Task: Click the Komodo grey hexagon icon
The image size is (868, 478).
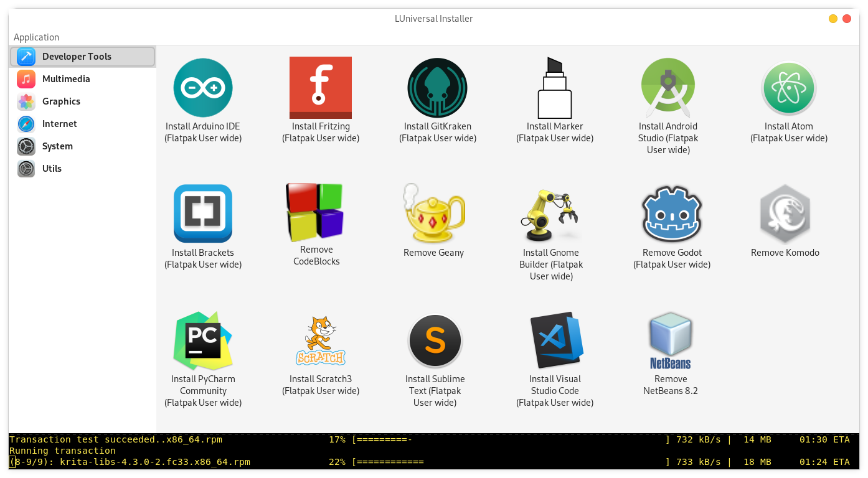Action: 785,213
